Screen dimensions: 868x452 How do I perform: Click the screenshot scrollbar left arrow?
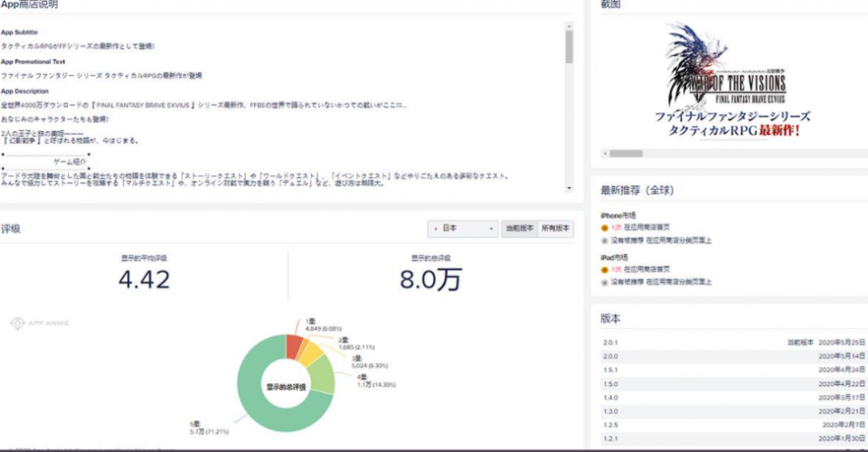tap(605, 154)
